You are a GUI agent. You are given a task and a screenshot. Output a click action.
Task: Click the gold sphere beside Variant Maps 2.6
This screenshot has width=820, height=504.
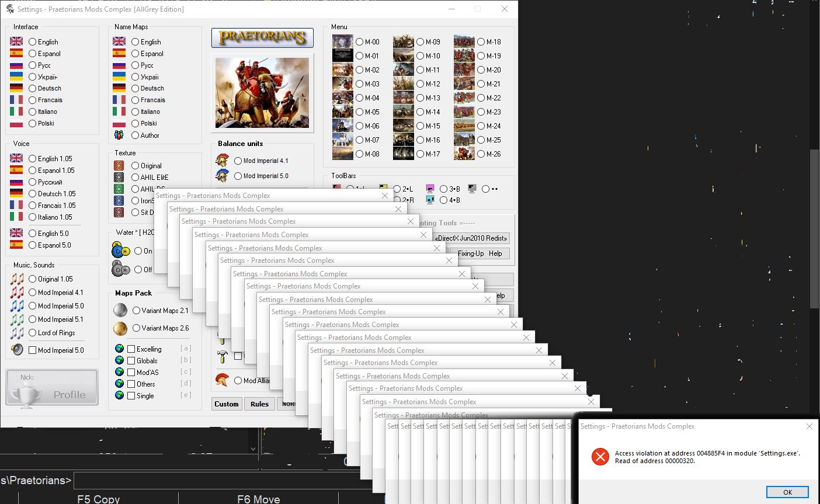click(120, 328)
